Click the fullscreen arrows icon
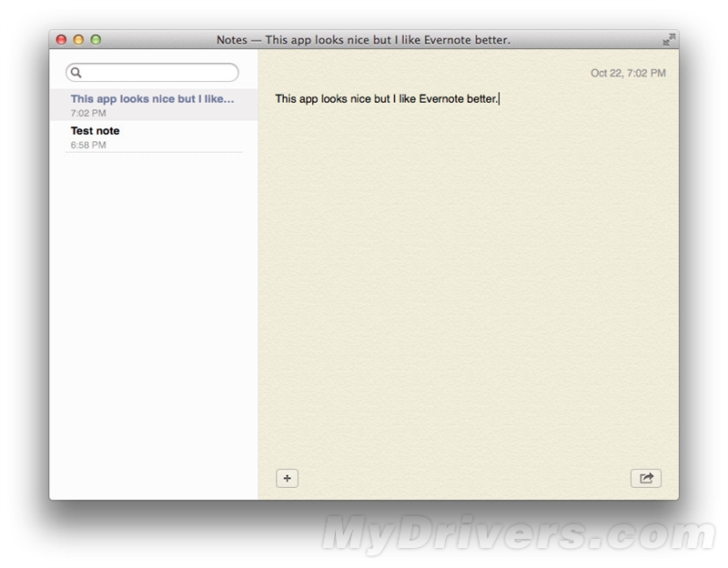The width and height of the screenshot is (728, 568). [669, 40]
